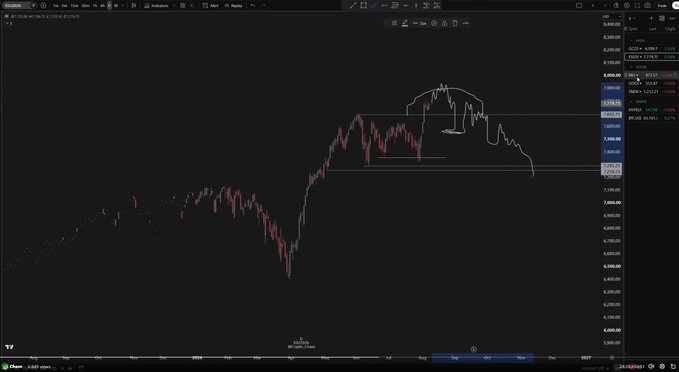Select the MU row in the watchlist
The image size is (679, 372).
(x=652, y=75)
